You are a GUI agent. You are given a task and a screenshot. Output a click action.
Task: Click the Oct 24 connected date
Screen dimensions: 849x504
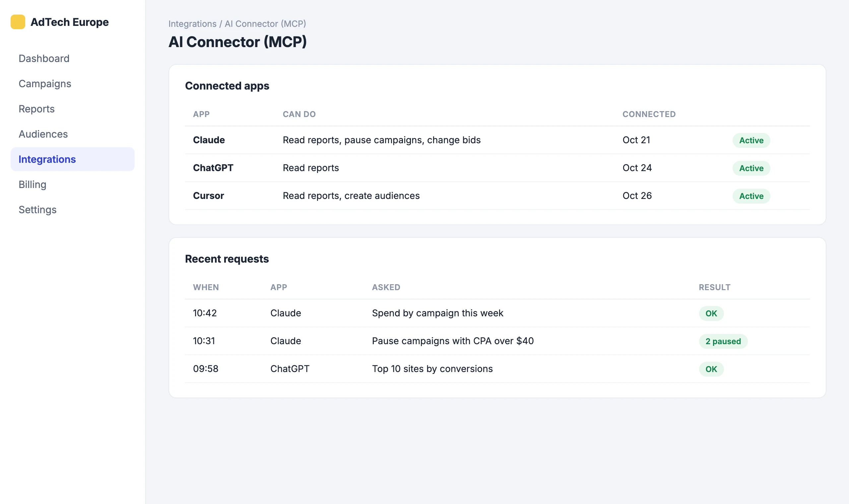pos(637,168)
